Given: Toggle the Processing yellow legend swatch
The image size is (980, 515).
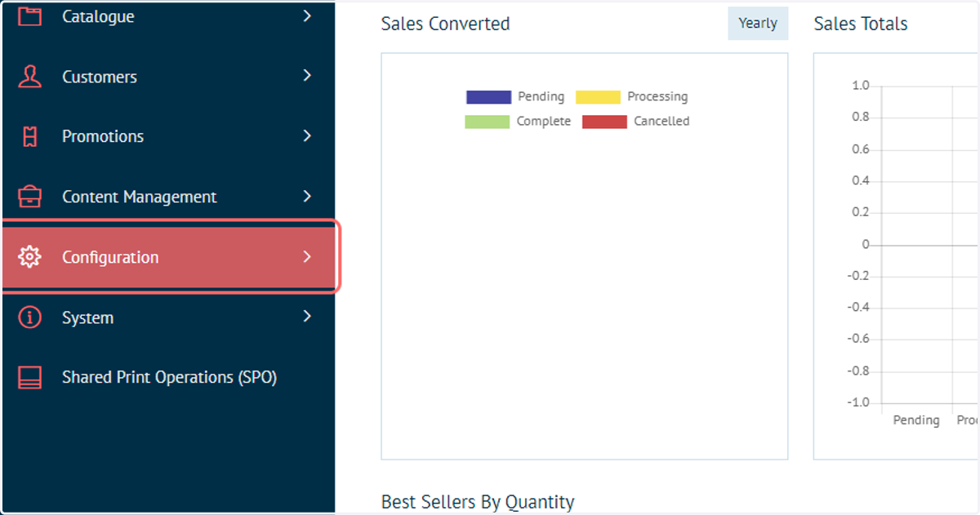Looking at the screenshot, I should coord(598,97).
